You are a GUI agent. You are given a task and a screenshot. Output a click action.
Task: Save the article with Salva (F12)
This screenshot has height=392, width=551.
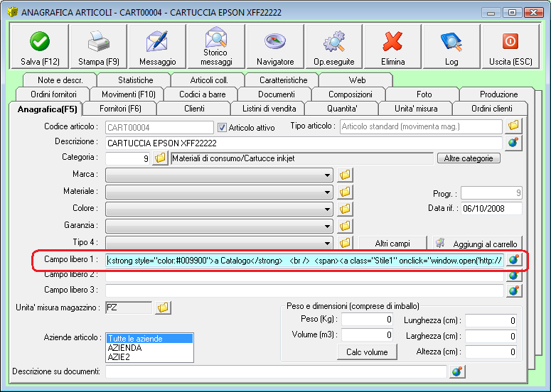click(40, 46)
